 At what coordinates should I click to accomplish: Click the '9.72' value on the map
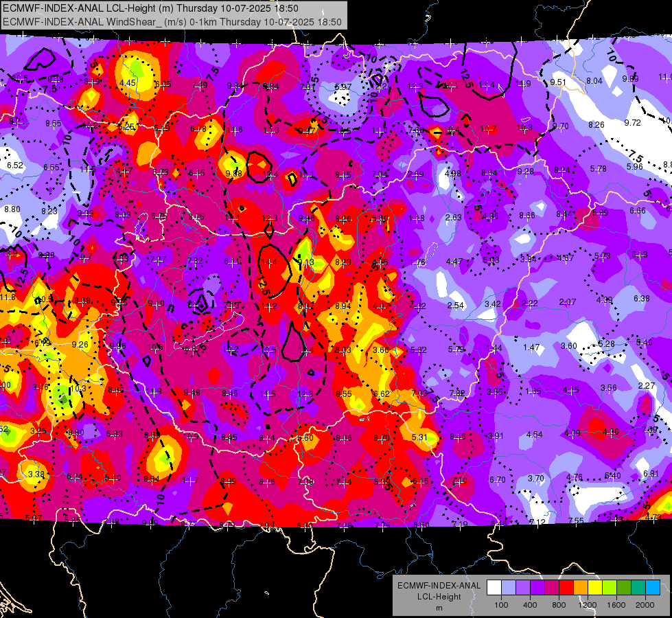click(633, 123)
